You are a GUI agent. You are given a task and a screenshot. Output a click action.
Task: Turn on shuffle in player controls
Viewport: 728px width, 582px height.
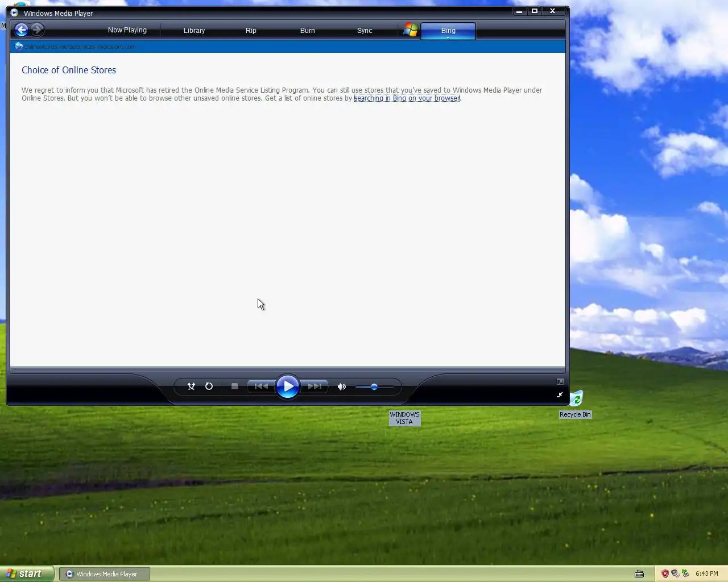191,386
